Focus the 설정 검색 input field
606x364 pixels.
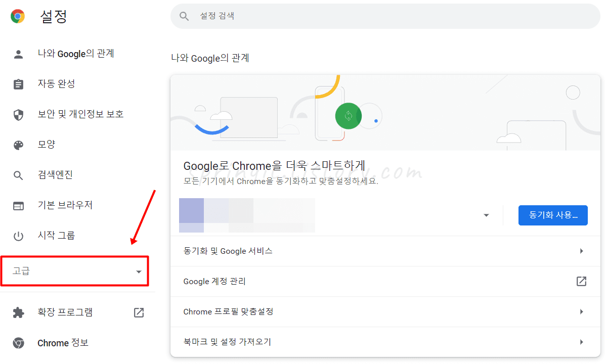pos(385,16)
